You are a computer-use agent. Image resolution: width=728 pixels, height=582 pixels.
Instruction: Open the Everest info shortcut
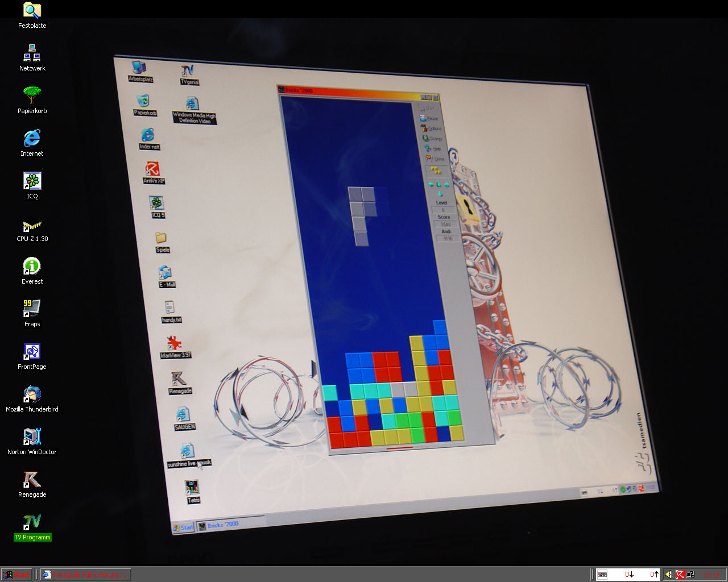point(32,267)
